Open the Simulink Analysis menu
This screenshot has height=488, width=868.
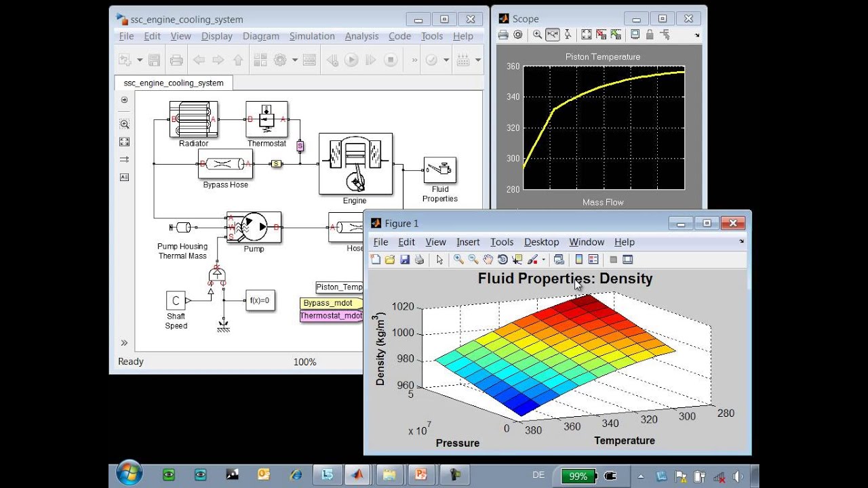(x=362, y=37)
